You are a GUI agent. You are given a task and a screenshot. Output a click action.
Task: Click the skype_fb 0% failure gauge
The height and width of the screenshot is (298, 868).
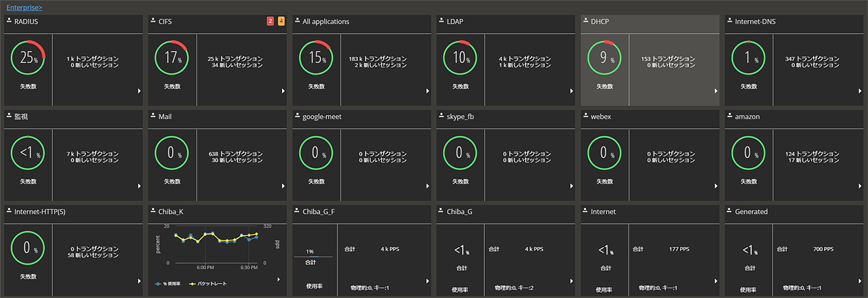click(459, 153)
